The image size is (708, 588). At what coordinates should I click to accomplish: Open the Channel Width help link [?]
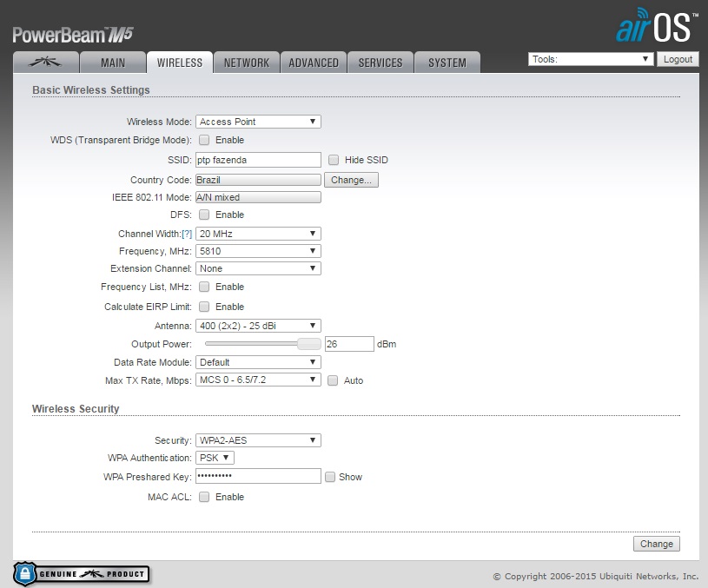[x=187, y=234]
